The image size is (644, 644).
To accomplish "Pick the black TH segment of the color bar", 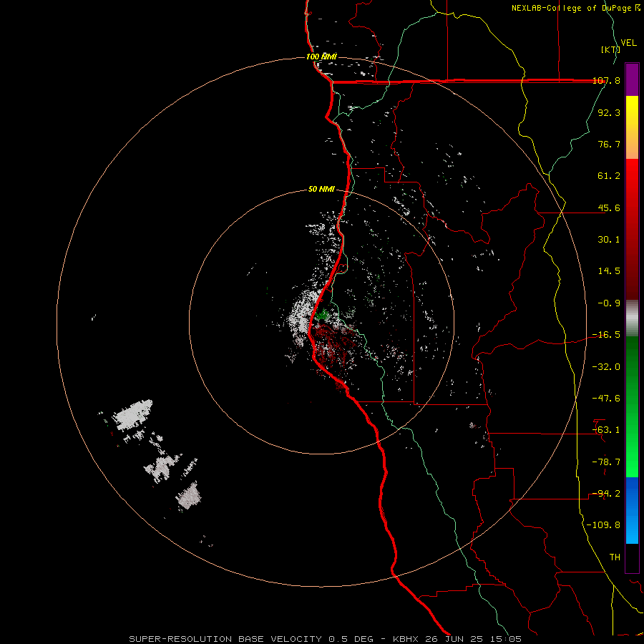I will [x=632, y=557].
